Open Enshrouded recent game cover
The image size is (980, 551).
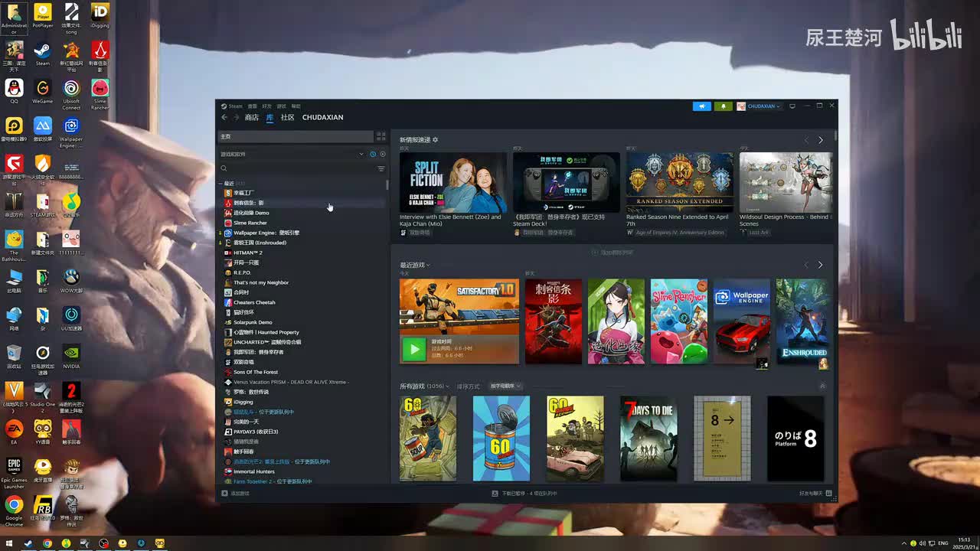click(x=804, y=321)
